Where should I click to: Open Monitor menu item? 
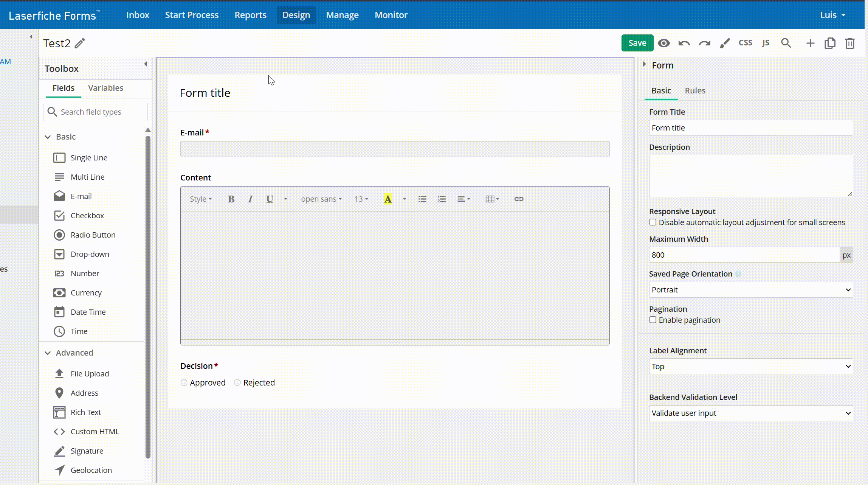pyautogui.click(x=391, y=15)
